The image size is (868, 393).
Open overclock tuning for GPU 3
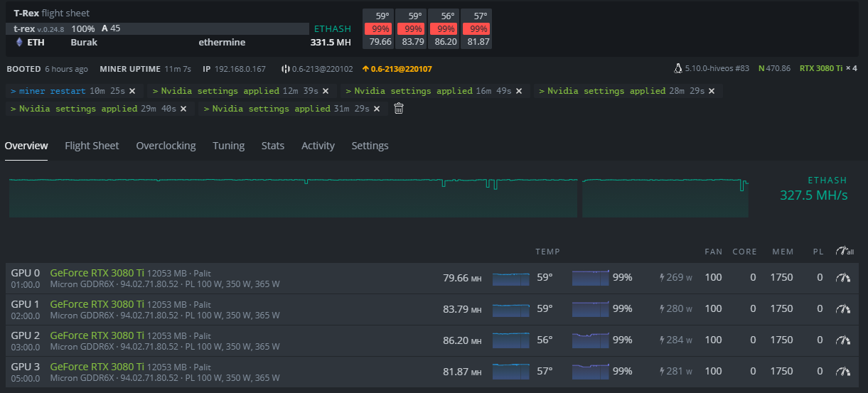pos(843,371)
